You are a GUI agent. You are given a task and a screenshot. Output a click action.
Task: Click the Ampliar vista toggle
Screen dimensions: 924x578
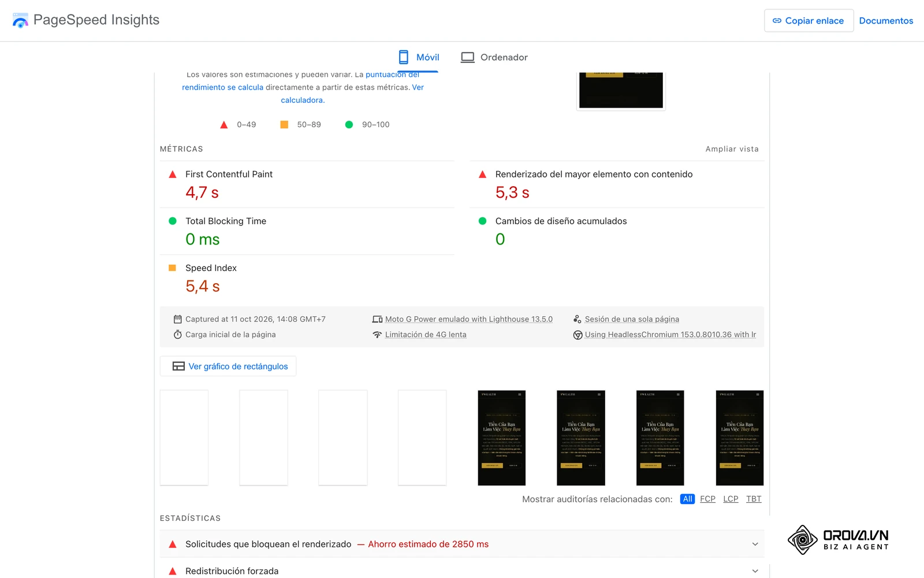pyautogui.click(x=732, y=149)
